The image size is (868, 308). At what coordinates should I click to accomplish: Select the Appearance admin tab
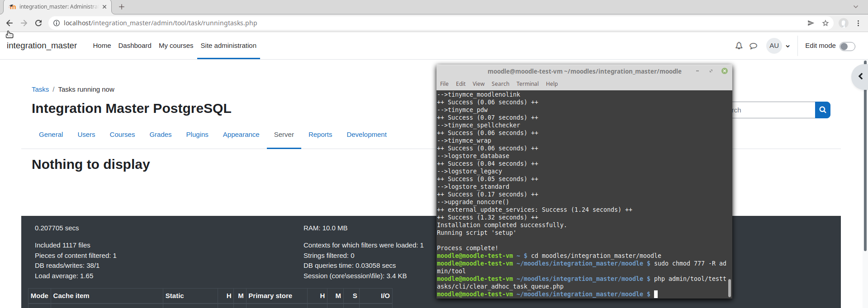pos(241,135)
